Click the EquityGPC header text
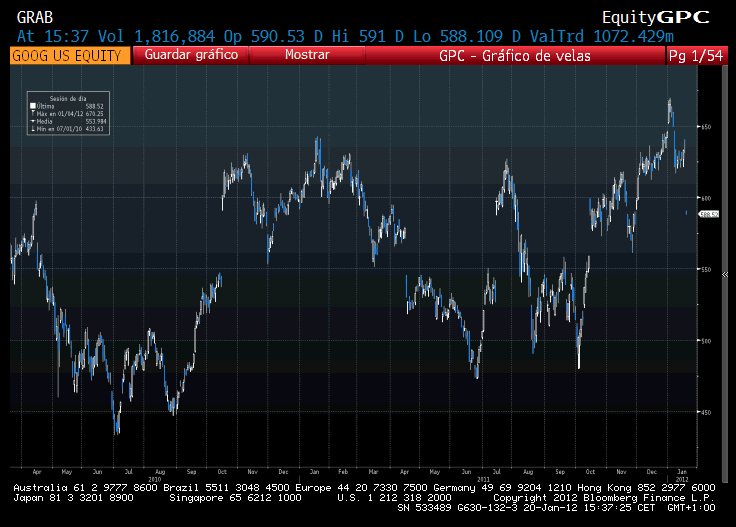Screen dimensions: 736x527 [x=655, y=17]
